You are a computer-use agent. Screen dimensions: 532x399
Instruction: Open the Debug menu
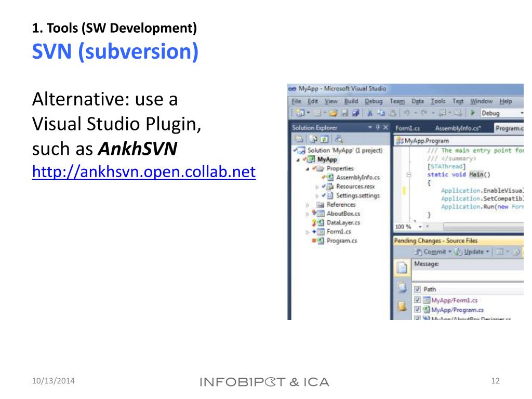click(x=374, y=101)
